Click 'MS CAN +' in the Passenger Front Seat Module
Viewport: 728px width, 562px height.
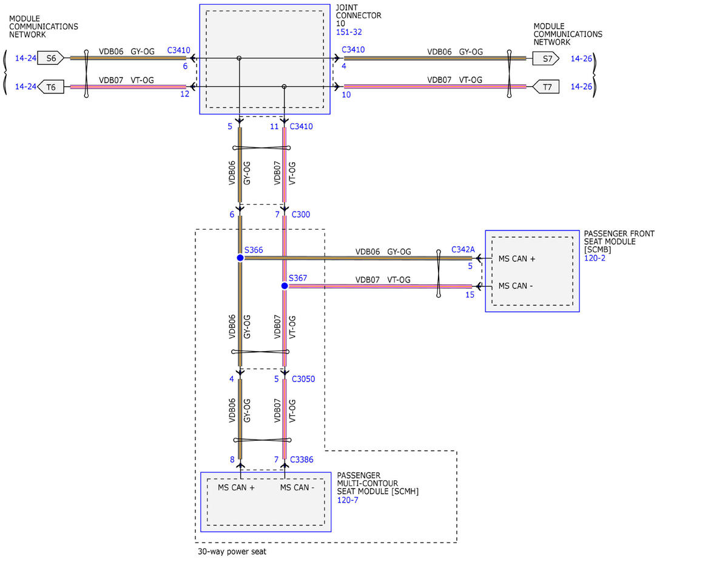click(x=517, y=259)
